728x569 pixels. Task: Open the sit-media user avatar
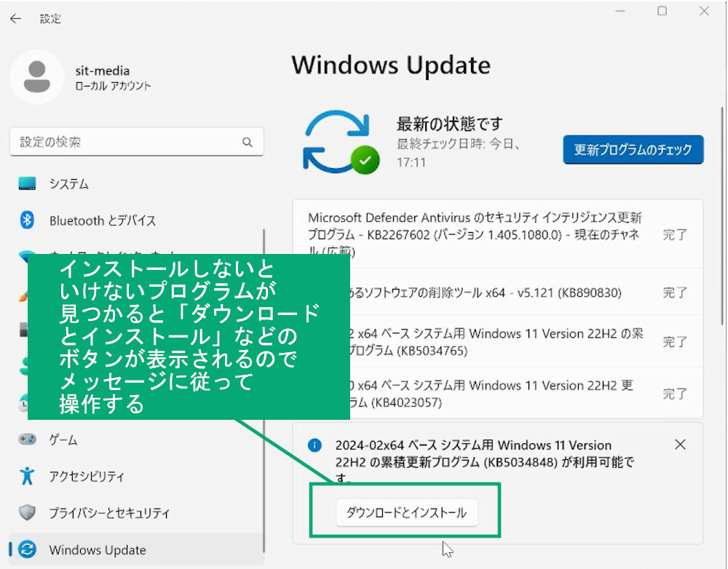(x=36, y=76)
